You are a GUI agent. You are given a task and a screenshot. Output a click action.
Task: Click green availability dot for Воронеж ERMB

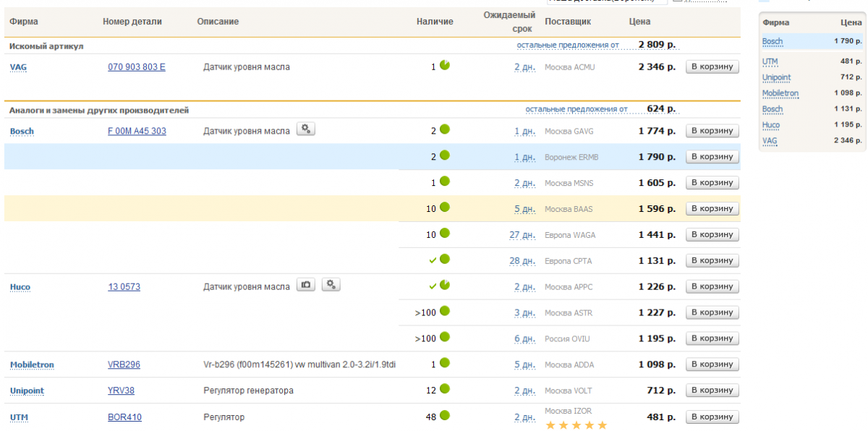pos(445,155)
